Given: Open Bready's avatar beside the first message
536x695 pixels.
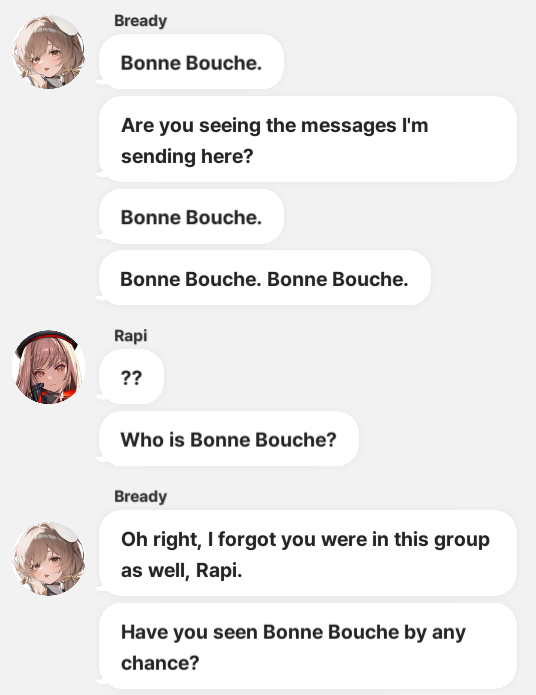Looking at the screenshot, I should click(49, 52).
